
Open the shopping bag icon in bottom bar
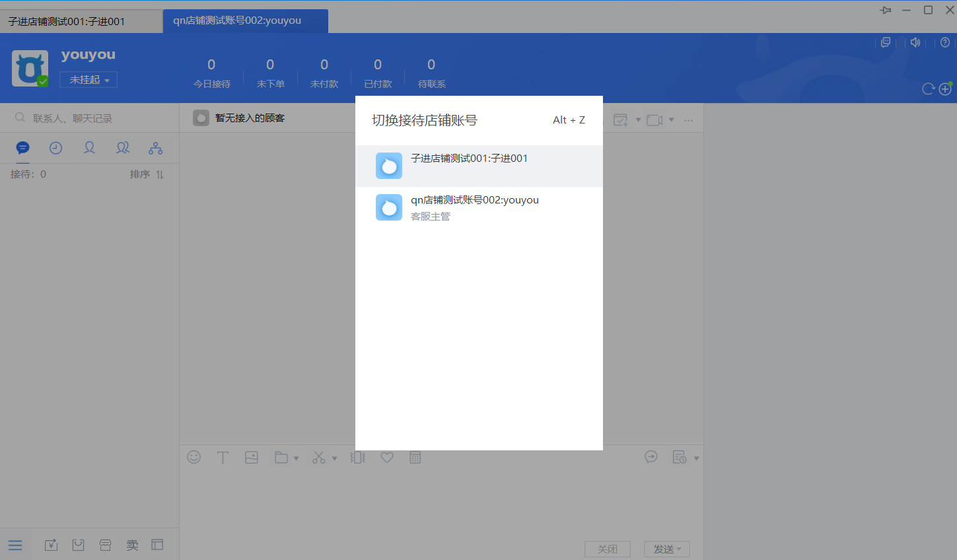click(78, 545)
